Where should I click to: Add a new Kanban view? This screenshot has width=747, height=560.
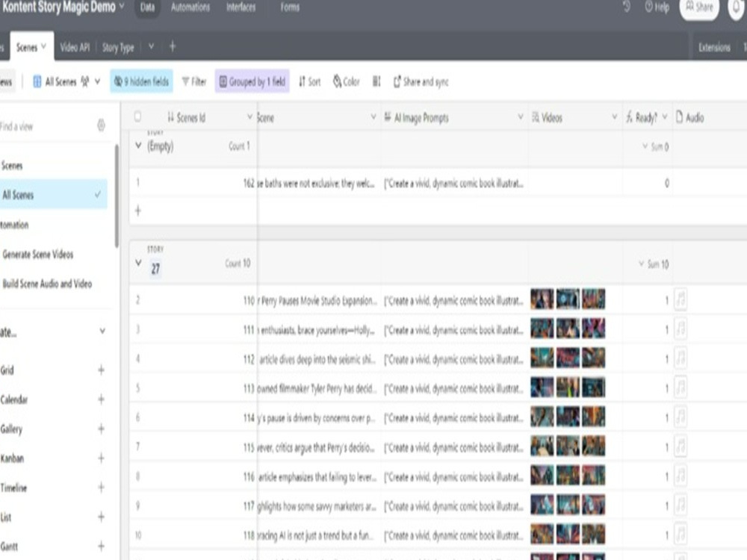tap(101, 458)
